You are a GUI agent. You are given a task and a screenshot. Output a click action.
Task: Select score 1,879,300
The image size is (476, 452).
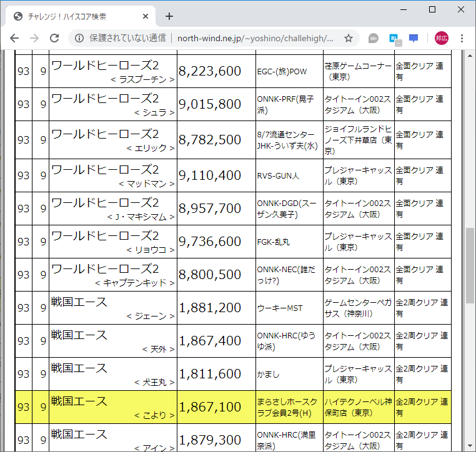pyautogui.click(x=210, y=440)
